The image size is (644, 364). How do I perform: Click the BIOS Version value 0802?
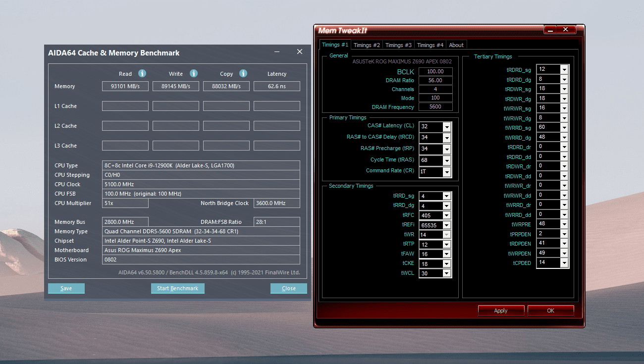tap(201, 260)
